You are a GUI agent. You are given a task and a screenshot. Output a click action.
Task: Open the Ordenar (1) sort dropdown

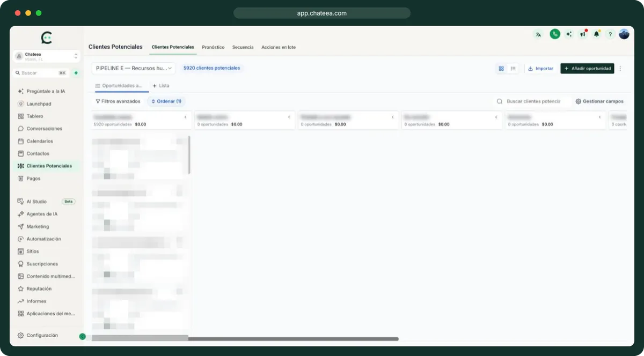coord(166,101)
